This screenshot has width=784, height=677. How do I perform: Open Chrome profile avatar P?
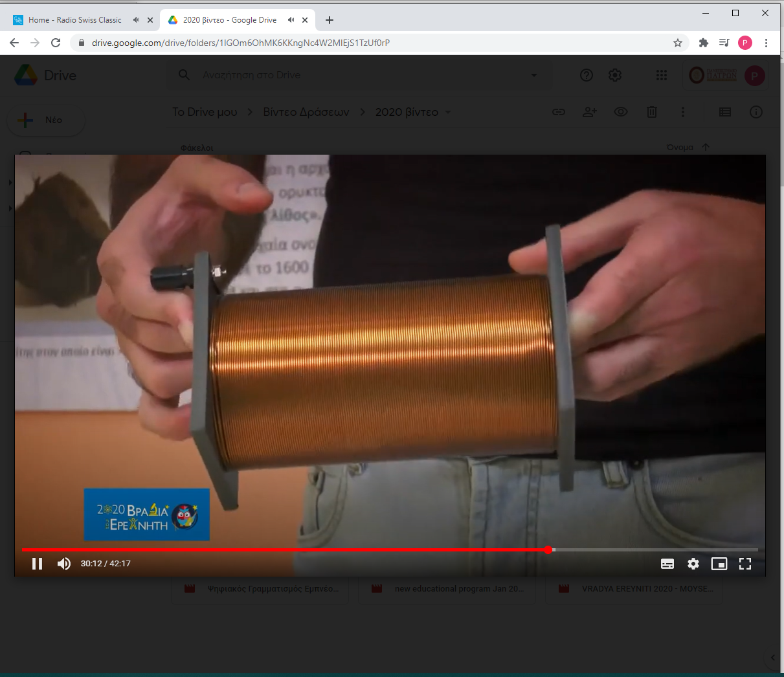pyautogui.click(x=745, y=43)
